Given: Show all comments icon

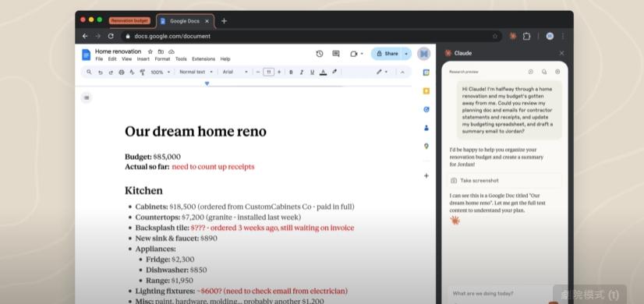Looking at the screenshot, I should click(336, 54).
